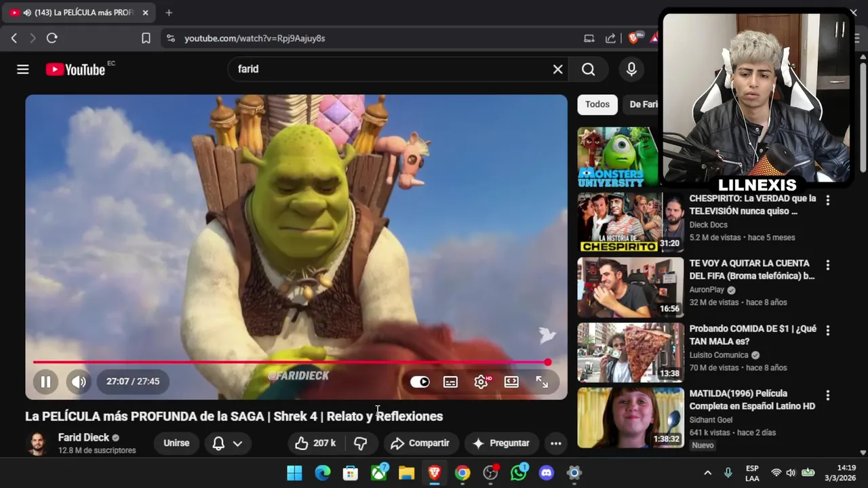Turn on subtitles/captions
Screen dimensions: 868x488
450,382
